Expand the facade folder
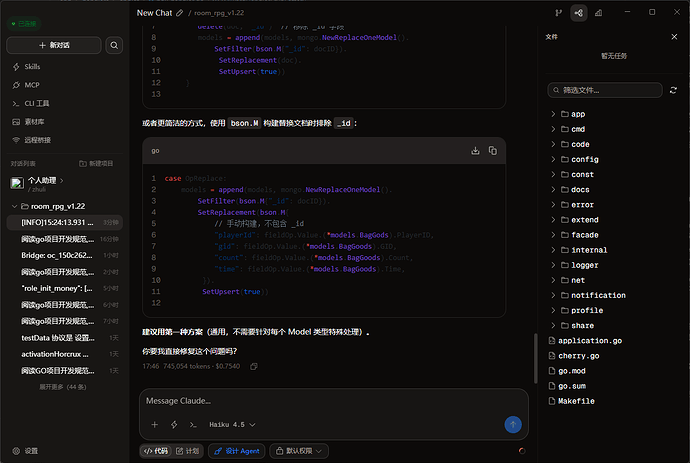 (553, 235)
